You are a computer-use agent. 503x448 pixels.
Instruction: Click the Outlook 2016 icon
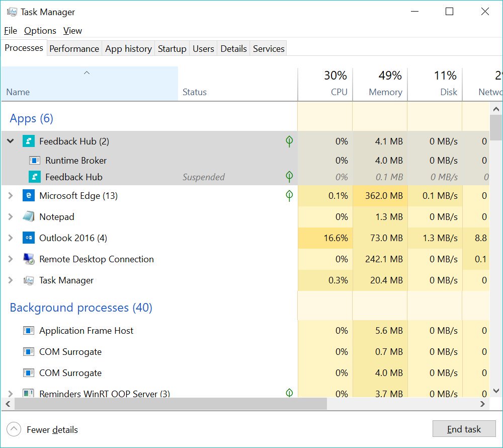pyautogui.click(x=29, y=238)
